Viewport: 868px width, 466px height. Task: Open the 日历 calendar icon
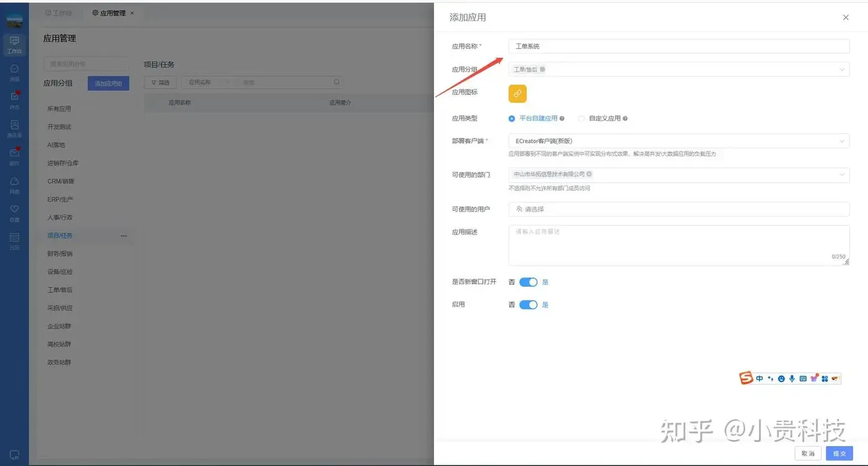(x=14, y=239)
